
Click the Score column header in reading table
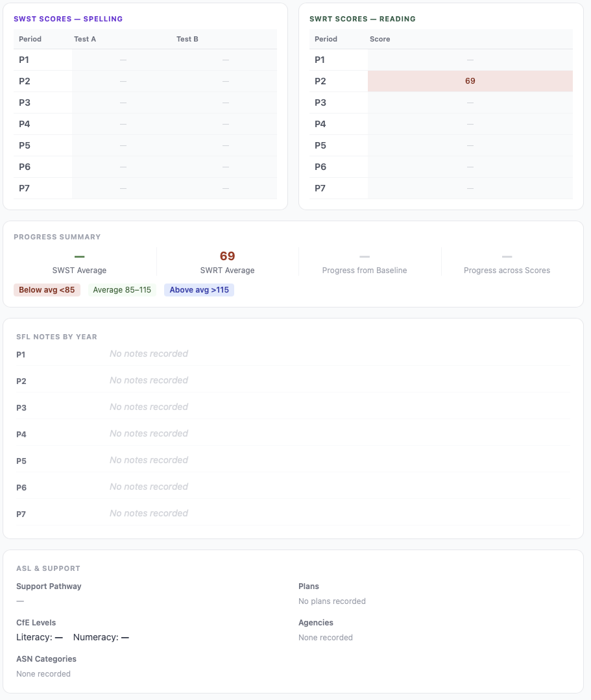coord(380,40)
